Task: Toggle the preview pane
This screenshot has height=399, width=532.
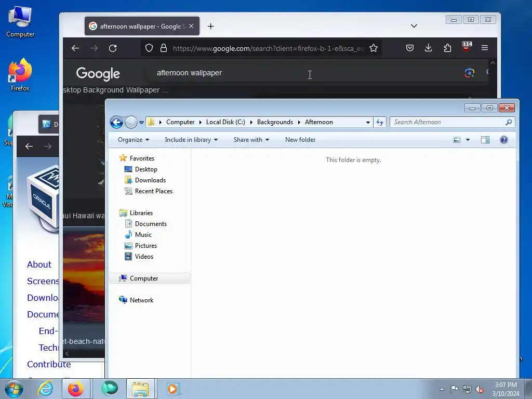Action: (x=485, y=140)
